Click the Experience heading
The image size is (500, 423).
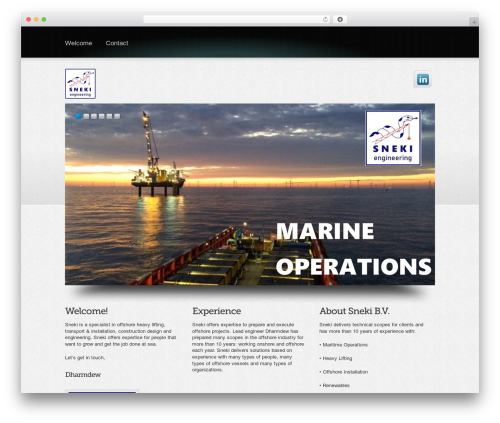[x=217, y=311]
